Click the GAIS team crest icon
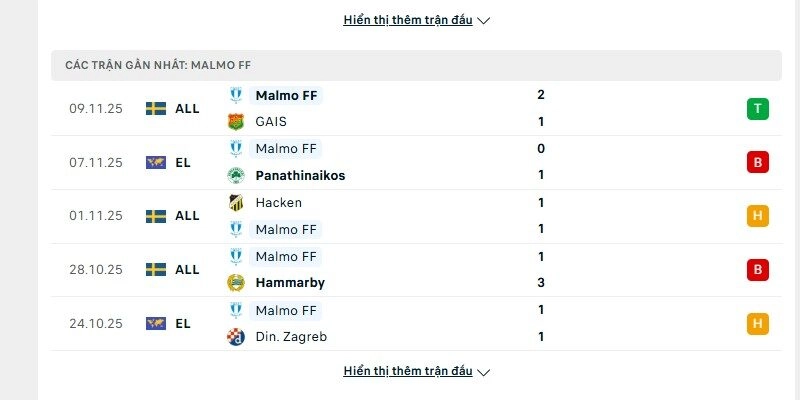 coord(236,122)
